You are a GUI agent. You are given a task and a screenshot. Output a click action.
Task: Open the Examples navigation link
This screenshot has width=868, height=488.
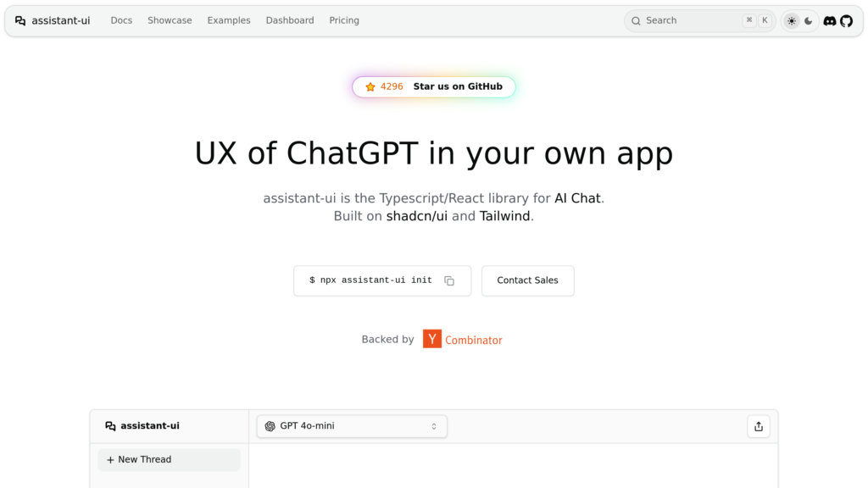(229, 20)
